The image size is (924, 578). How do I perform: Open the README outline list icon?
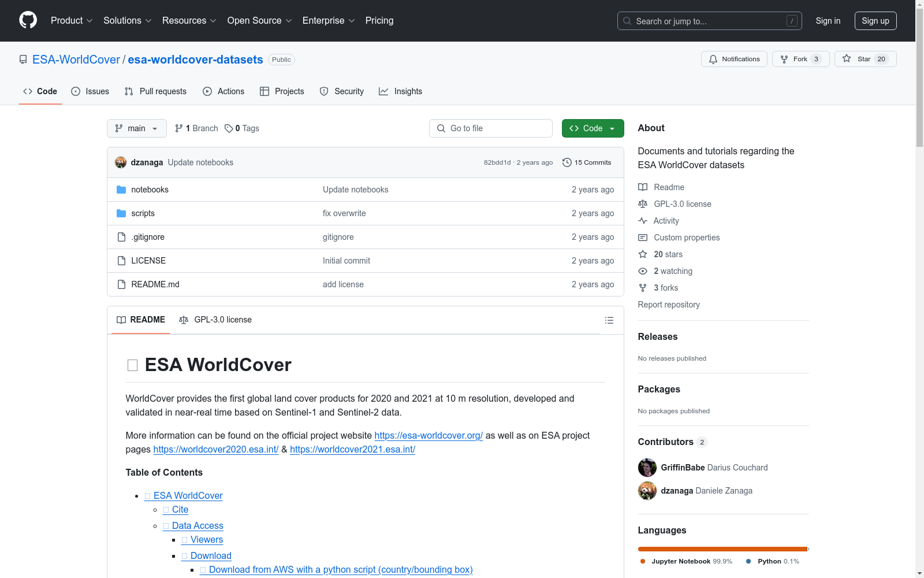[609, 320]
